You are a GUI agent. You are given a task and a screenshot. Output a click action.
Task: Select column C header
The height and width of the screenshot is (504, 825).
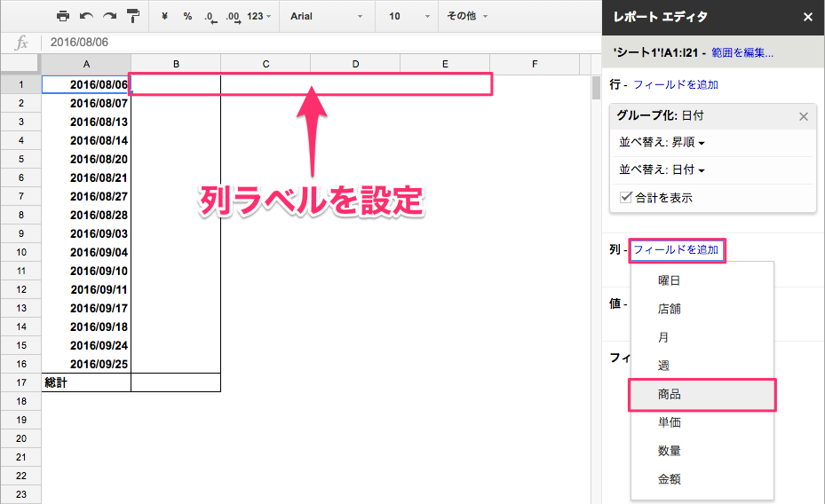pyautogui.click(x=266, y=64)
